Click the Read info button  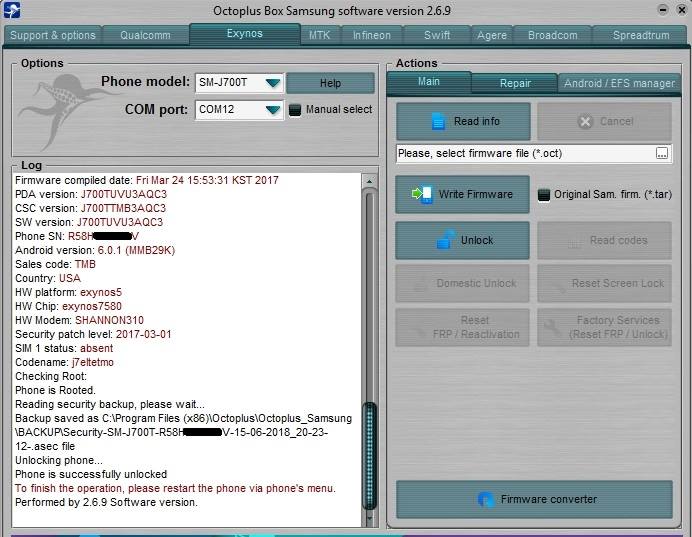click(463, 121)
